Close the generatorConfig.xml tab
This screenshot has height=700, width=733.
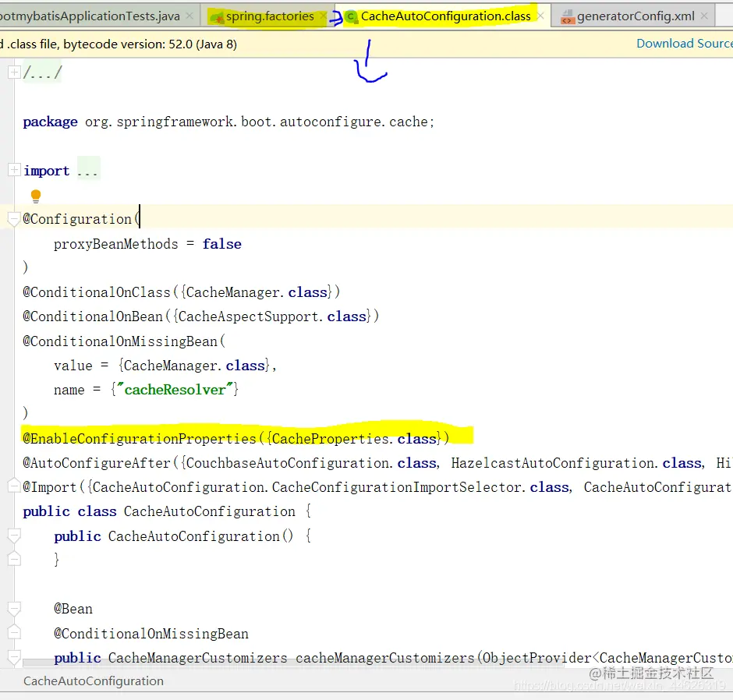704,16
